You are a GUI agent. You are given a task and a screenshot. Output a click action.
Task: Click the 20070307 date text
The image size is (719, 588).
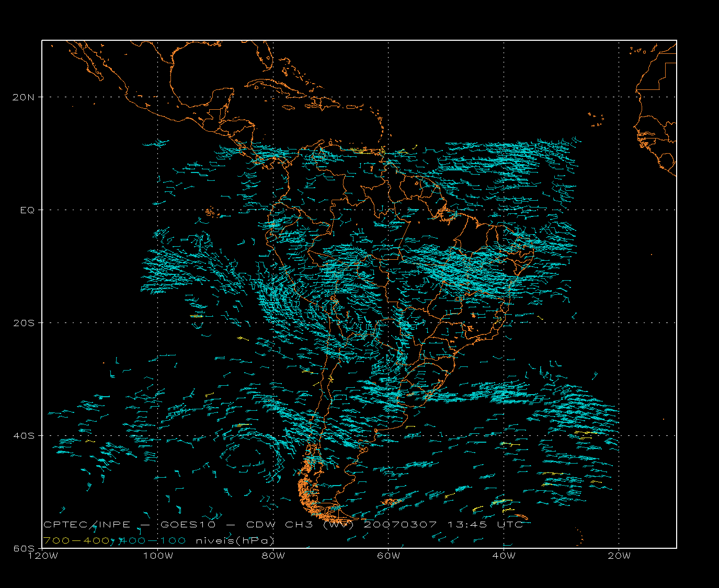pyautogui.click(x=400, y=524)
